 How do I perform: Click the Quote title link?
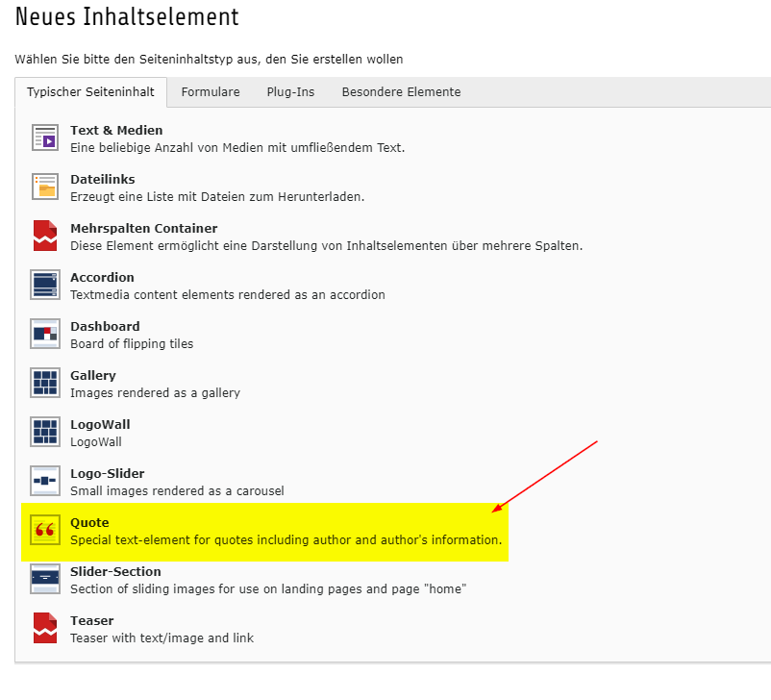pos(89,523)
